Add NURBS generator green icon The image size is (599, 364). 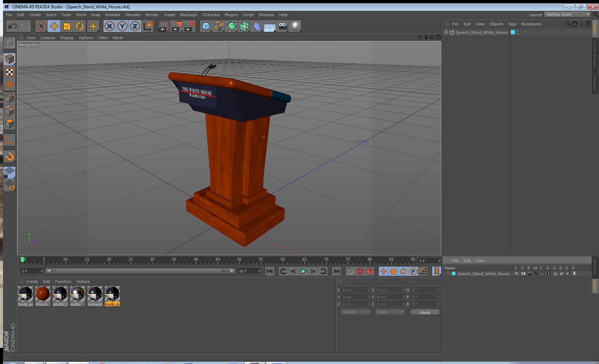click(232, 26)
